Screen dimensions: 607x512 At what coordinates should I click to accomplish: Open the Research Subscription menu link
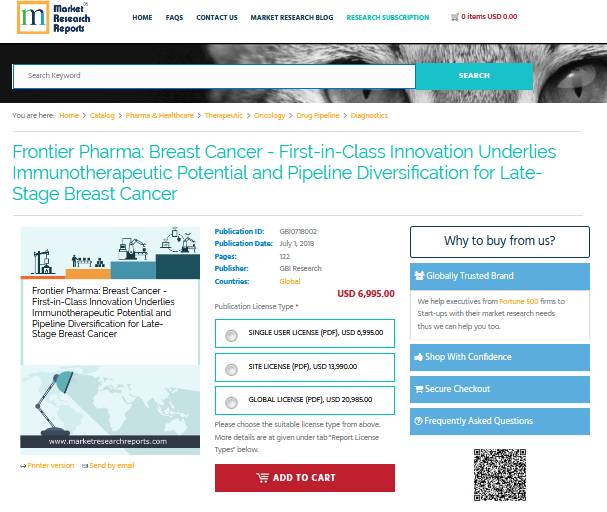coord(387,17)
